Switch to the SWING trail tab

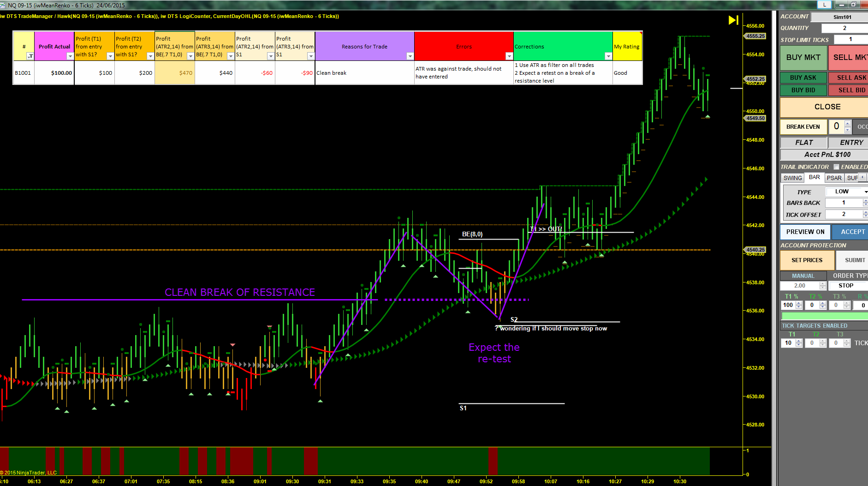[792, 178]
